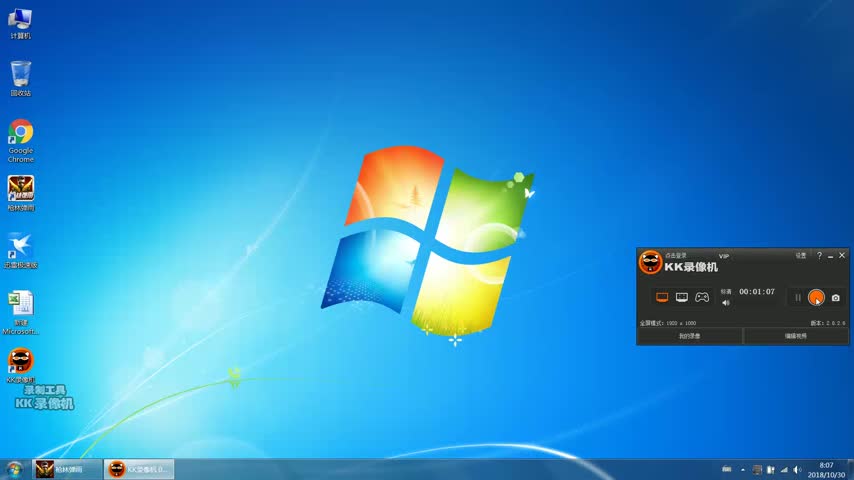Viewport: 854px width, 480px height.
Task: Open the Windows Start menu orb
Action: tap(14, 469)
